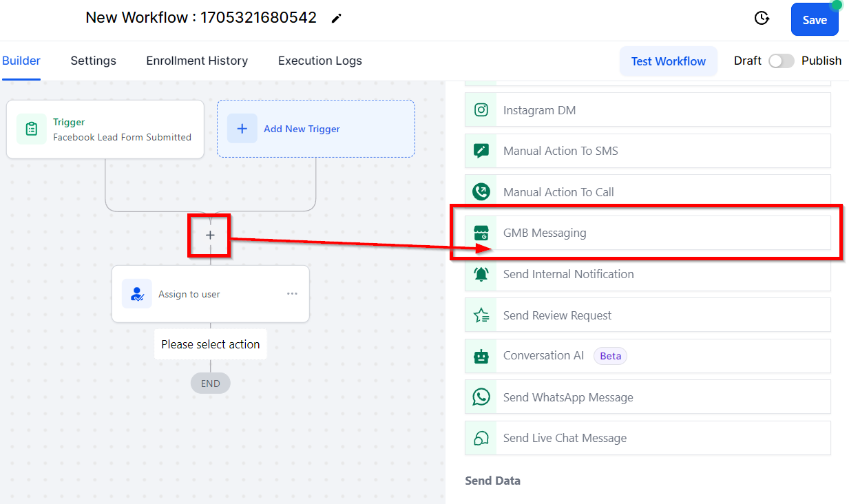
Task: Click the Save button
Action: point(815,19)
